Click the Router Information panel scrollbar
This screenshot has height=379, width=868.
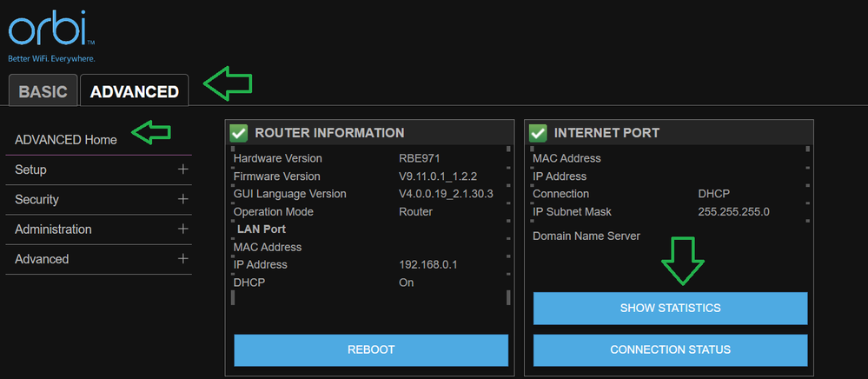[508, 226]
